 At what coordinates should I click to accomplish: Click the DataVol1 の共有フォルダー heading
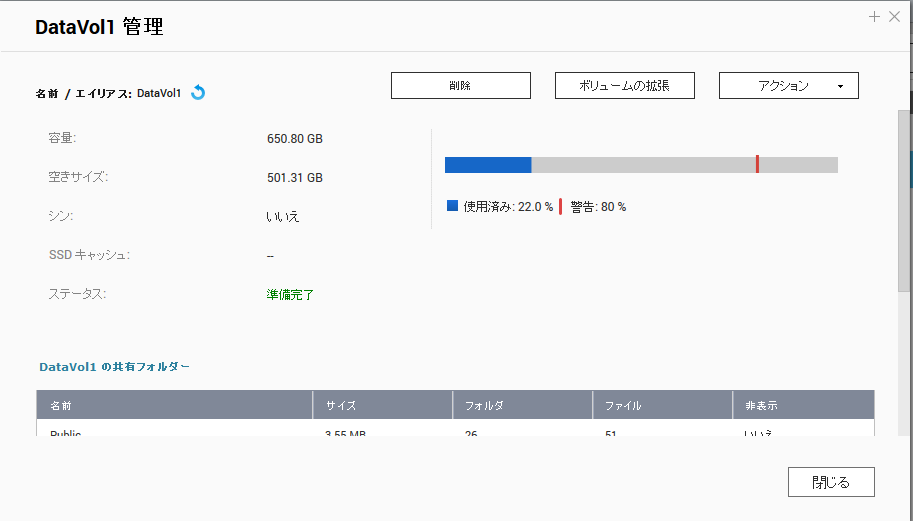[114, 367]
